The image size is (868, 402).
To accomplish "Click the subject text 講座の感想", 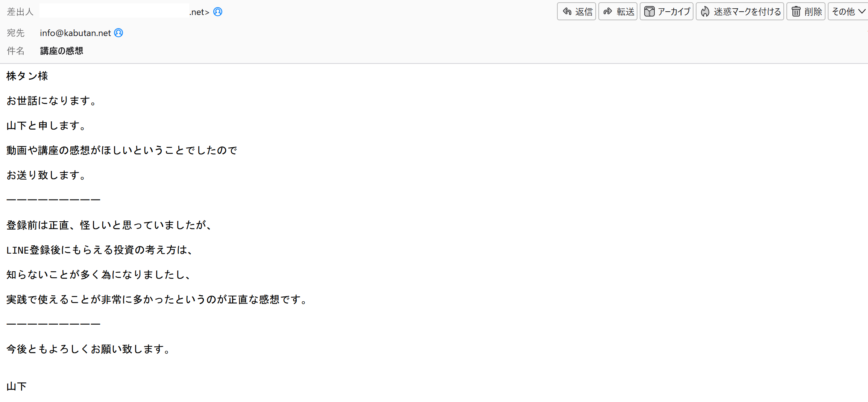I will click(x=62, y=51).
